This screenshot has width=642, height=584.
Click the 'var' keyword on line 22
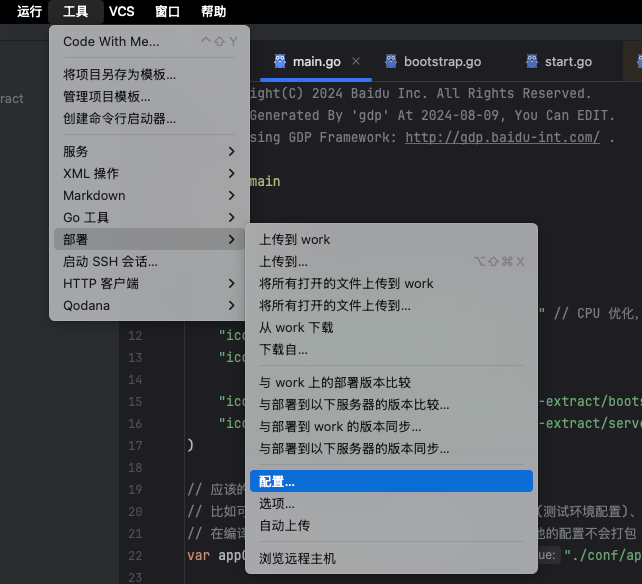(199, 556)
